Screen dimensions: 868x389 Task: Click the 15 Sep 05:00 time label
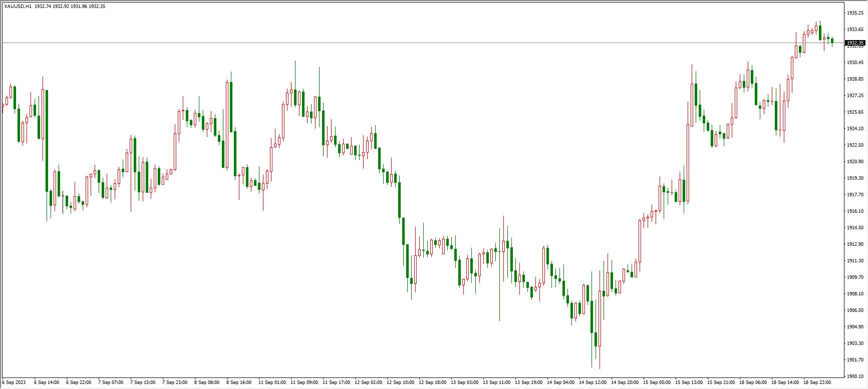pos(657,382)
